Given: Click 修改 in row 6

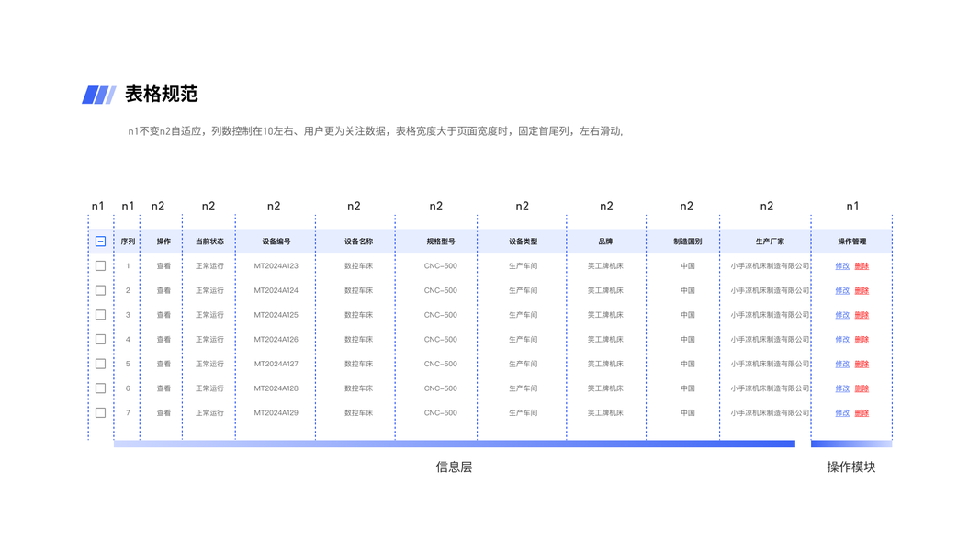Looking at the screenshot, I should tap(842, 388).
